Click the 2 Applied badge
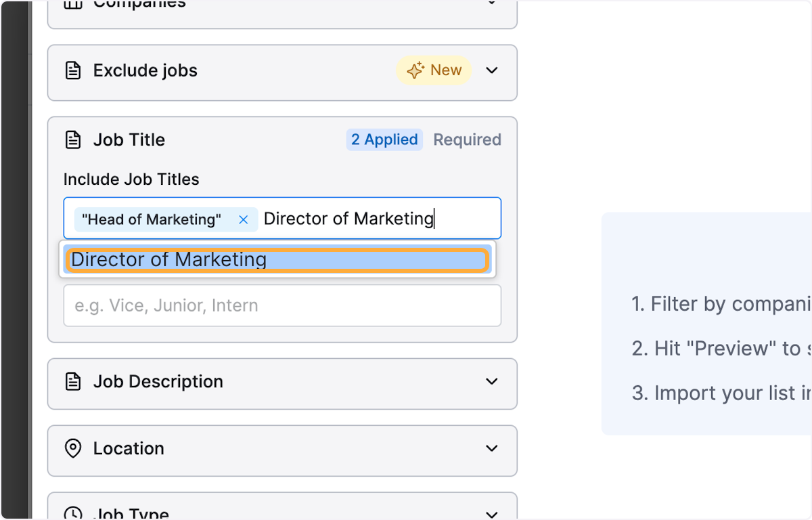Image resolution: width=812 pixels, height=520 pixels. pos(384,139)
